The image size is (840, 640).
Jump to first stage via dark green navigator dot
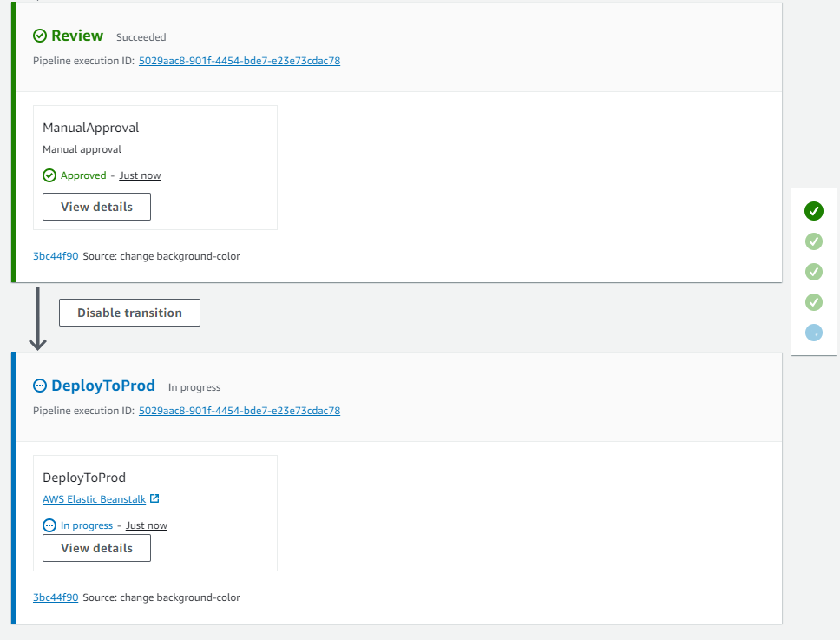(x=813, y=211)
